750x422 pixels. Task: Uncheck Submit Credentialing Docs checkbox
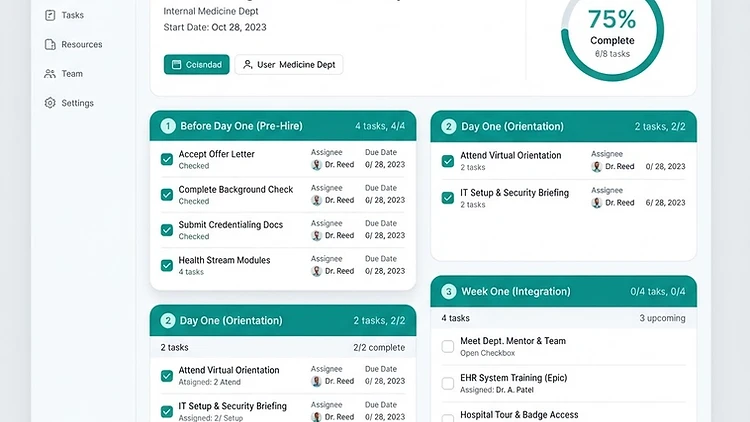click(x=166, y=230)
